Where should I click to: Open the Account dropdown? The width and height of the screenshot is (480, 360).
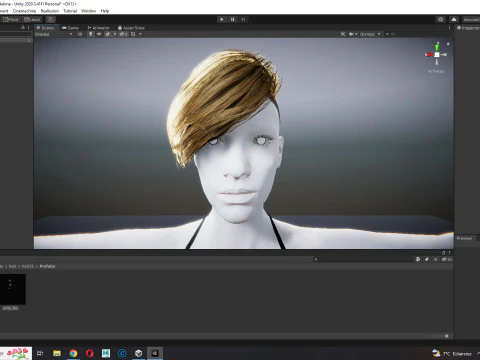click(x=471, y=19)
